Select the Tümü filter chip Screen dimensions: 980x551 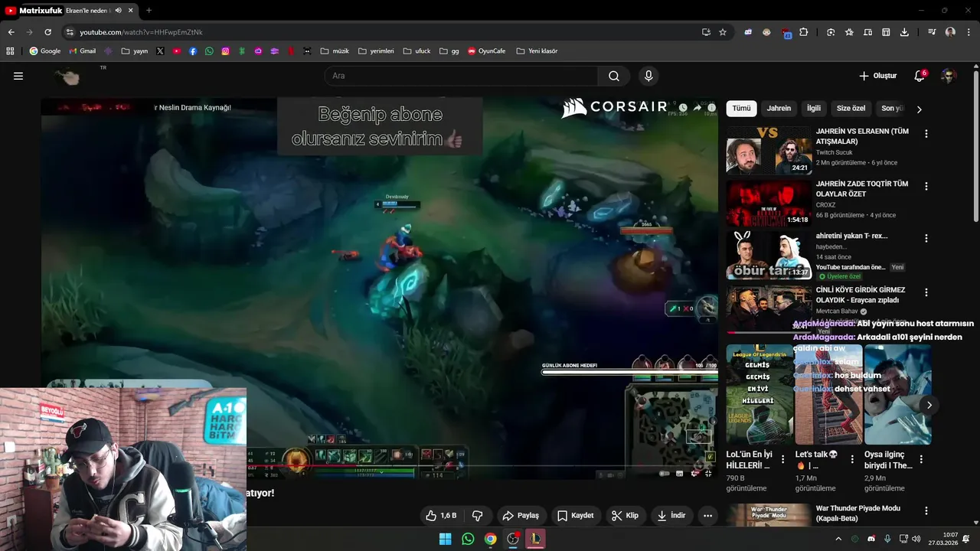(x=741, y=109)
